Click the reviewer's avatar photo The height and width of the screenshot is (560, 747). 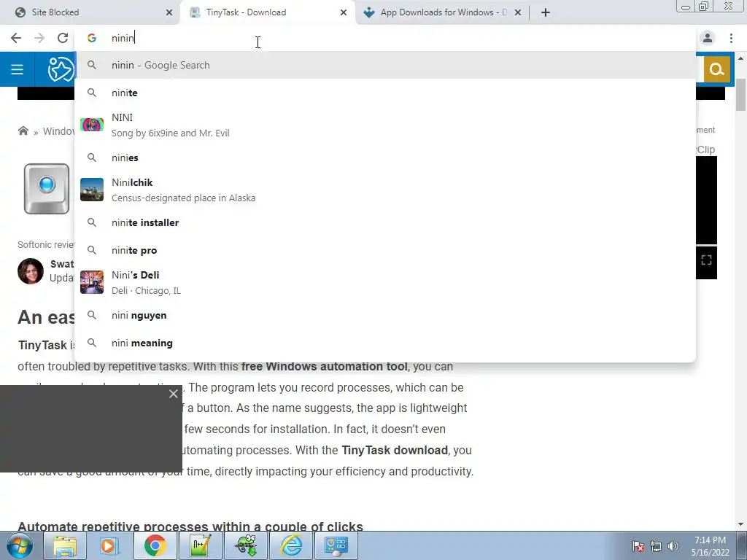coord(31,271)
